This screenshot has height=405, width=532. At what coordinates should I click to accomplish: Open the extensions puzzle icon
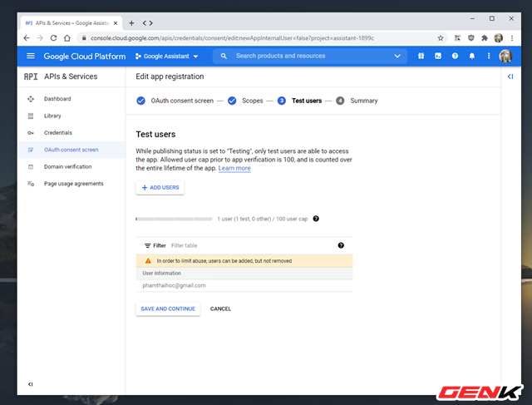click(485, 38)
